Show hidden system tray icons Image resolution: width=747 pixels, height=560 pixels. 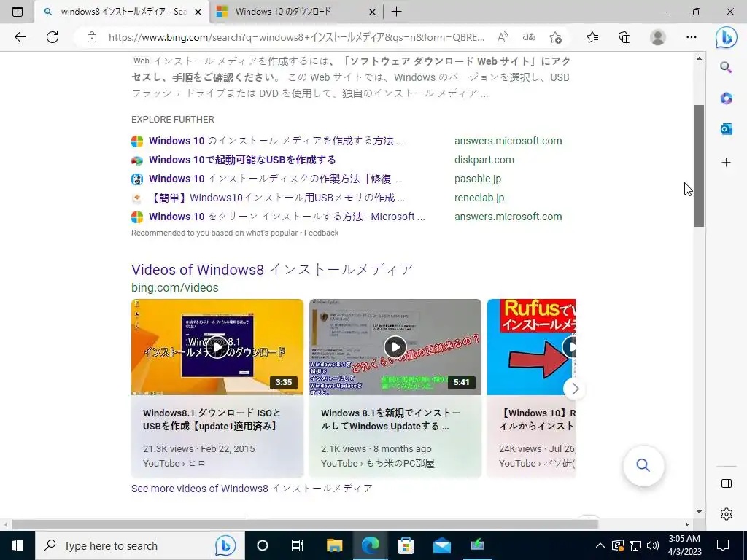(x=600, y=545)
